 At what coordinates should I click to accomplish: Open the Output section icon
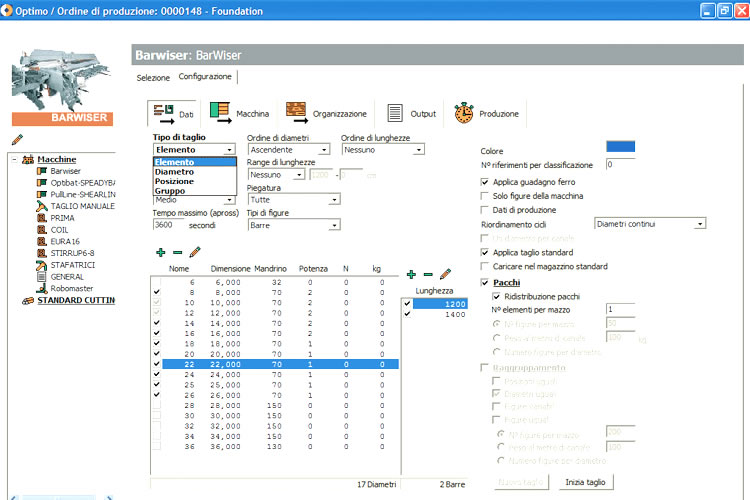coord(395,113)
